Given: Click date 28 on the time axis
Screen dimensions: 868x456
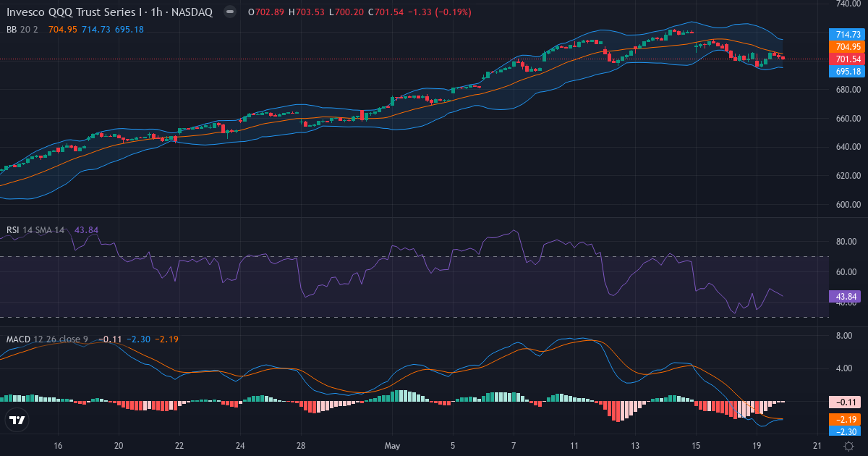Looking at the screenshot, I should (x=301, y=446).
